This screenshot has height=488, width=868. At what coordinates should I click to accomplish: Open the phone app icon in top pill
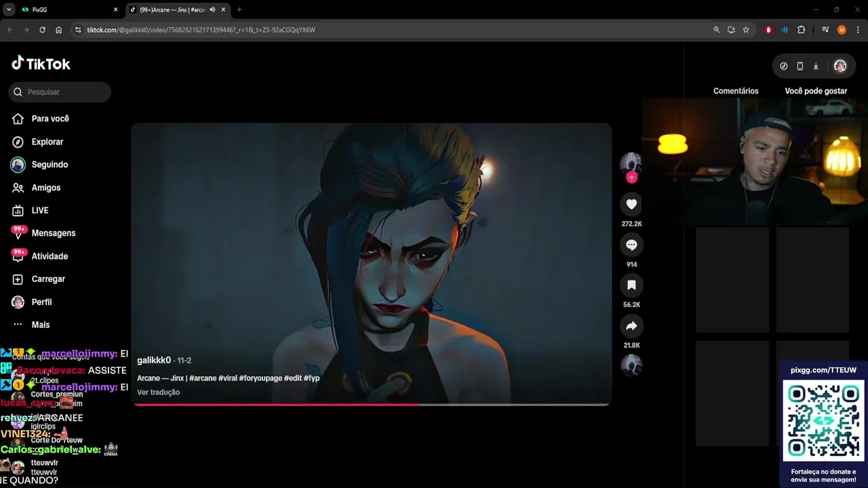click(x=800, y=66)
